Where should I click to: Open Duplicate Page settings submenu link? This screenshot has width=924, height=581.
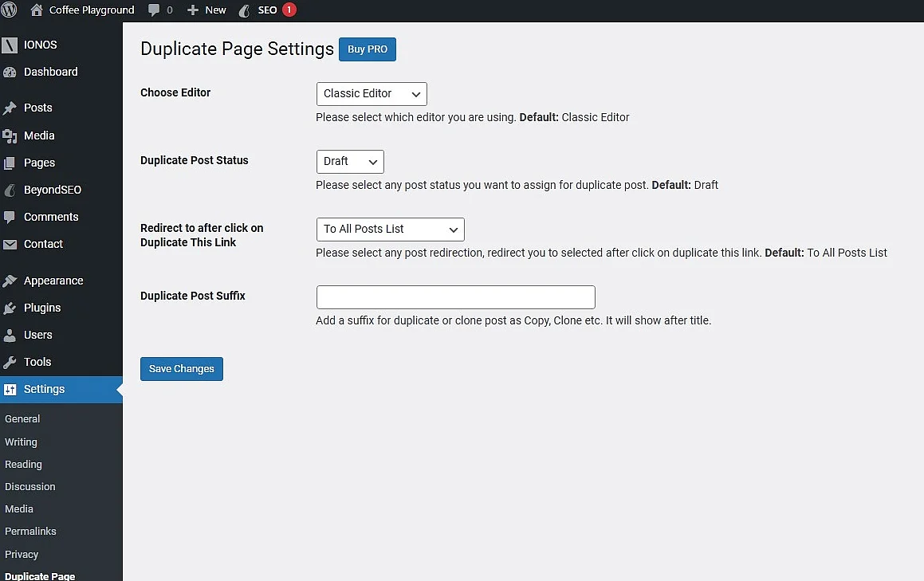point(40,575)
